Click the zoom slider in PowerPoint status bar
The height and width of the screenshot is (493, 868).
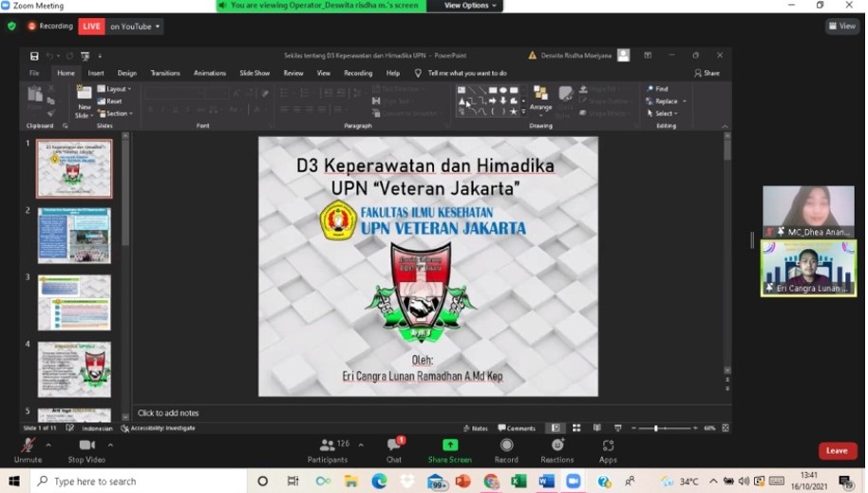664,427
